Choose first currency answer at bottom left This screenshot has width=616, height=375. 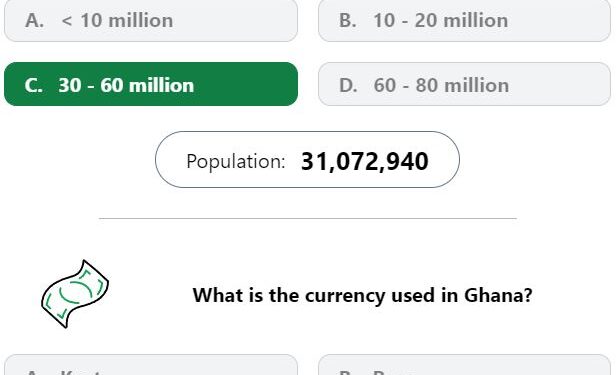tap(151, 365)
